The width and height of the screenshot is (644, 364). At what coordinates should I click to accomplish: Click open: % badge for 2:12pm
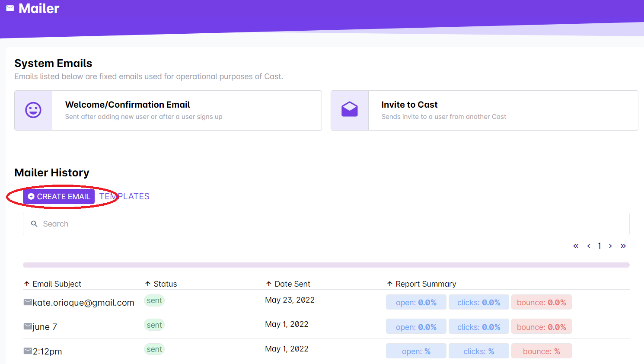[x=416, y=351]
